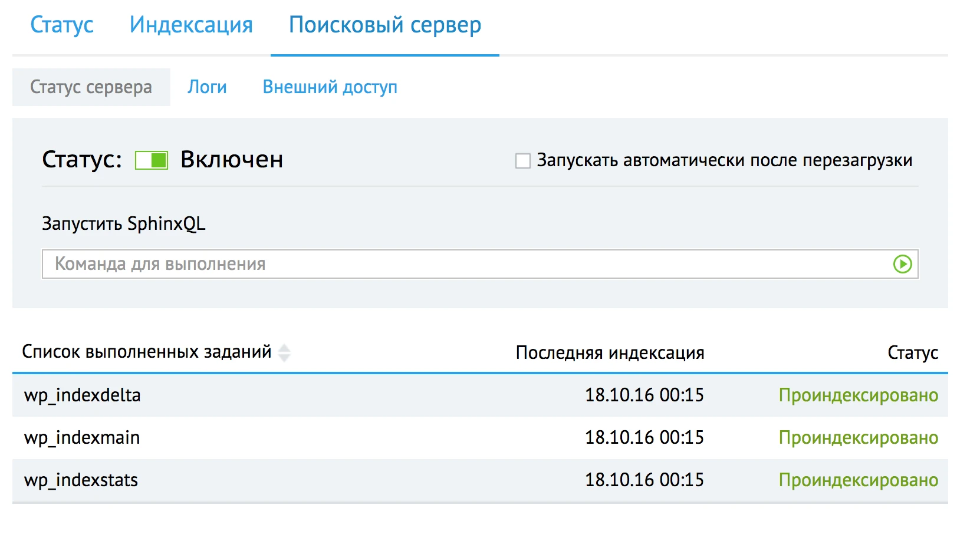
Task: Run the SphinxQL command with the play icon
Action: [902, 264]
